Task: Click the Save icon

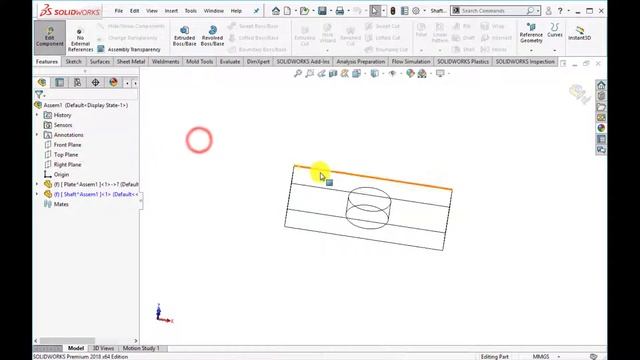Action: (322, 11)
